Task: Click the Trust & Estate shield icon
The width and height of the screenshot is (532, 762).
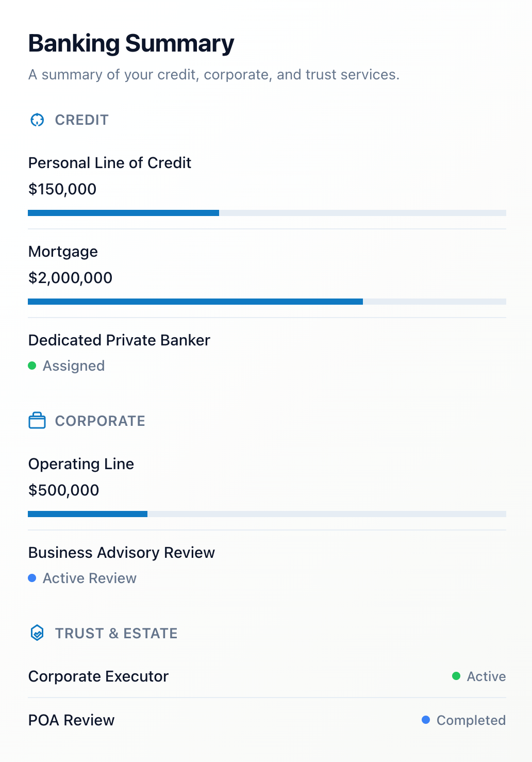Action: pos(37,633)
